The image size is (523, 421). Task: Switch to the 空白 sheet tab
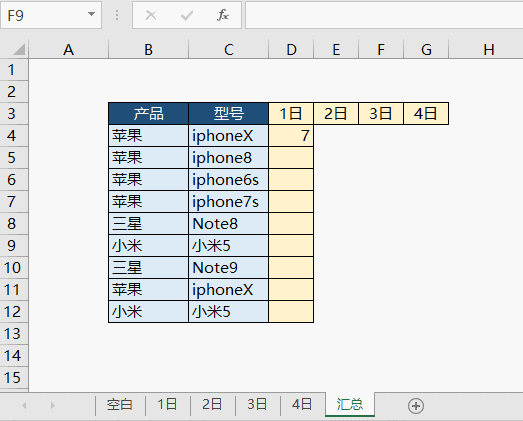[120, 405]
